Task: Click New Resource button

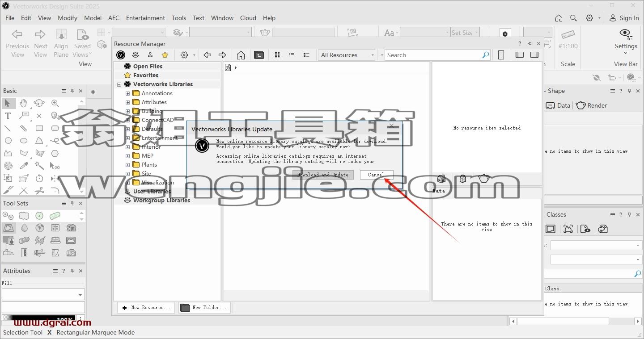Action: pos(146,307)
